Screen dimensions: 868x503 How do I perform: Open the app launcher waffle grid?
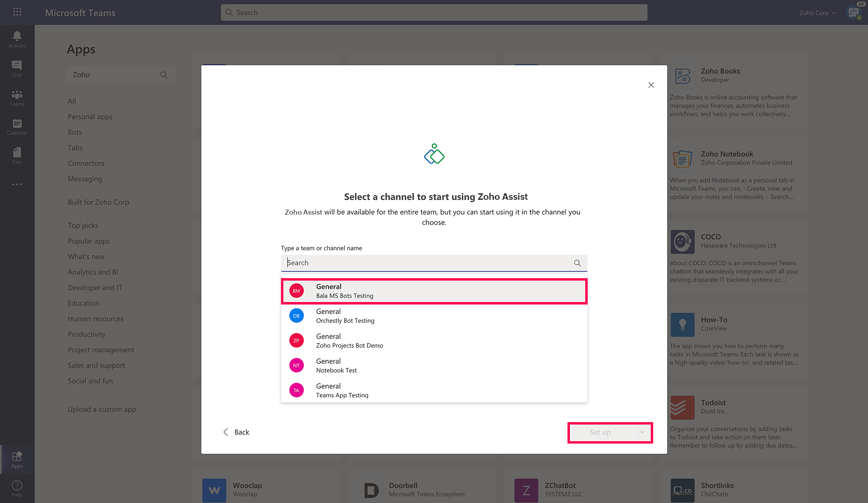click(x=17, y=12)
